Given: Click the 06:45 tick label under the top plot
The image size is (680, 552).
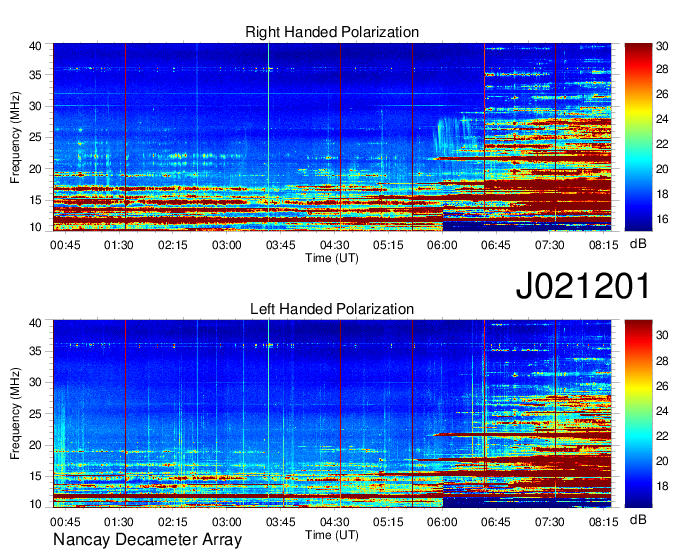Looking at the screenshot, I should coord(496,245).
